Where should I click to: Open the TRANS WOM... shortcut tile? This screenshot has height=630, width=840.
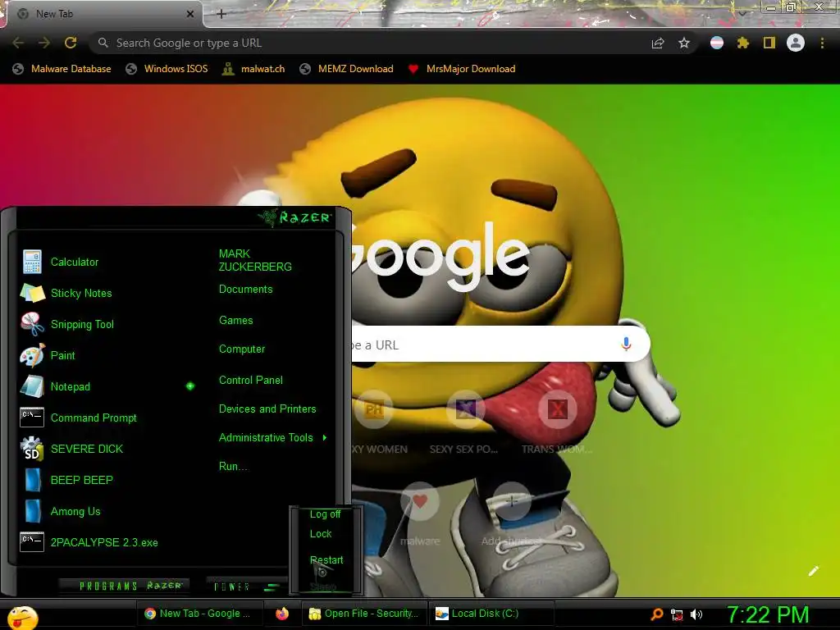[x=557, y=423]
